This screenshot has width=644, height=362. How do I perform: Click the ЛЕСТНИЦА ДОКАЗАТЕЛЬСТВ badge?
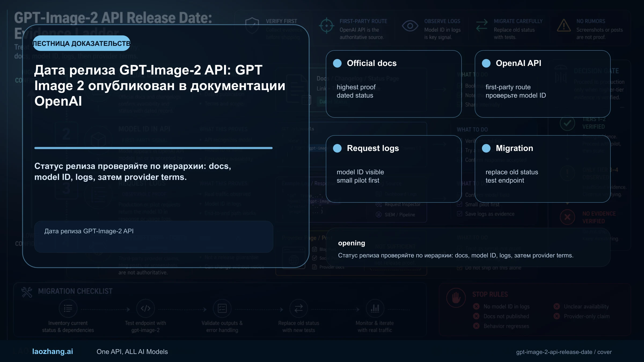[x=82, y=43]
